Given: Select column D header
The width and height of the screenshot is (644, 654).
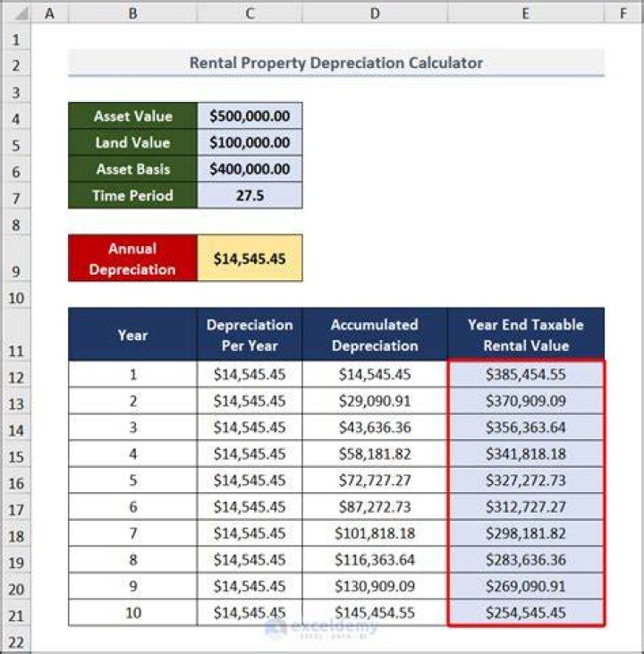Looking at the screenshot, I should click(x=375, y=13).
